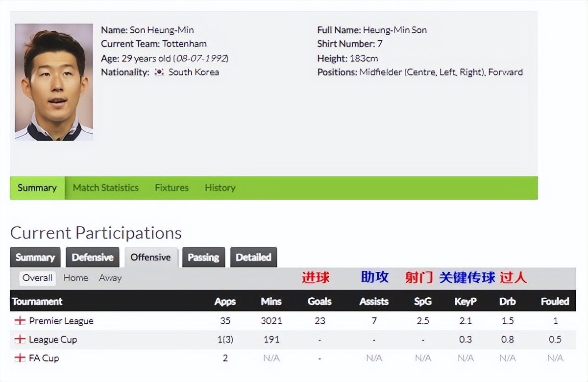Click the England flag icon beside FA Cup
Image resolution: width=588 pixels, height=382 pixels.
pos(20,358)
